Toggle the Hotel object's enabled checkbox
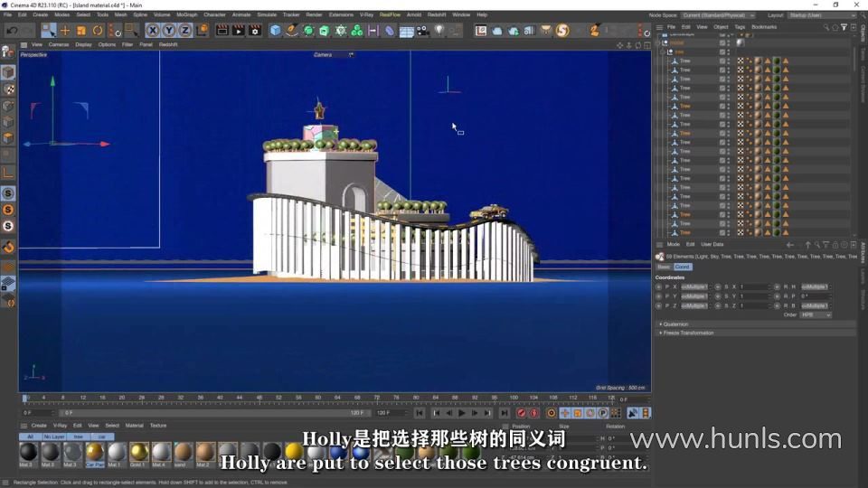This screenshot has height=488, width=868. pos(722,42)
